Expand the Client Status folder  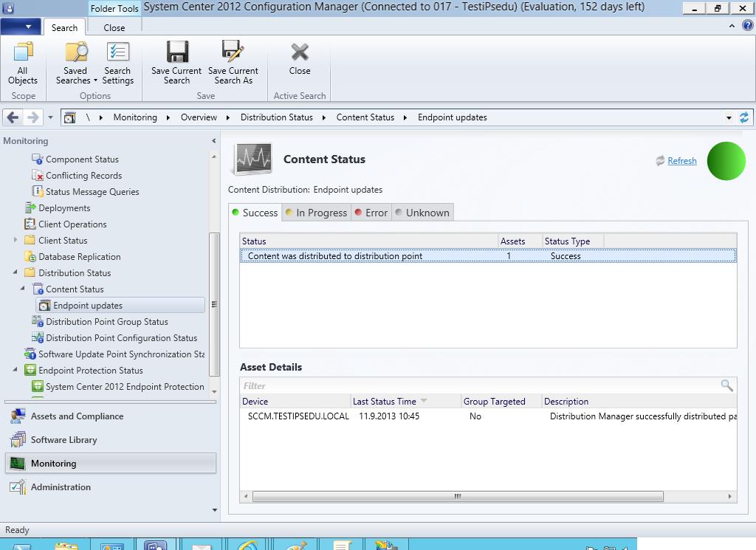pos(16,240)
